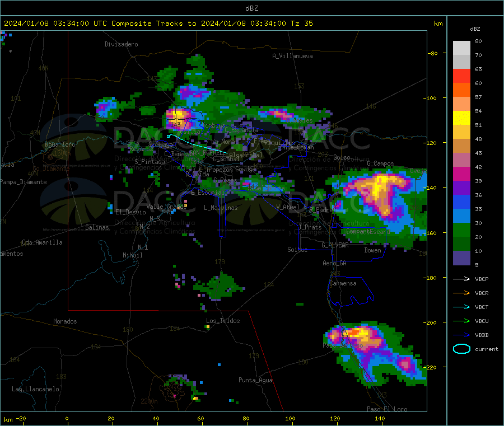504x426 pixels.
Task: Click the 100 km horizontal axis tick label
Action: (290, 418)
